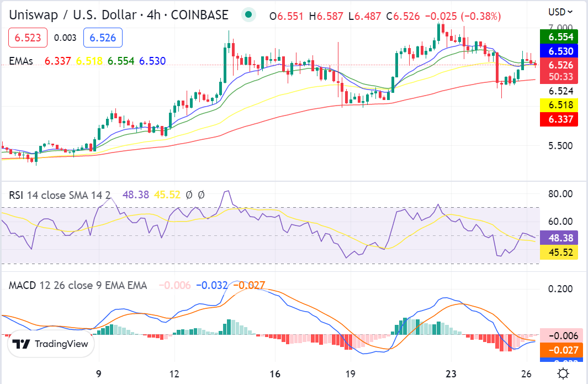Click date 23 on the time axis
The image size is (588, 384).
point(451,374)
